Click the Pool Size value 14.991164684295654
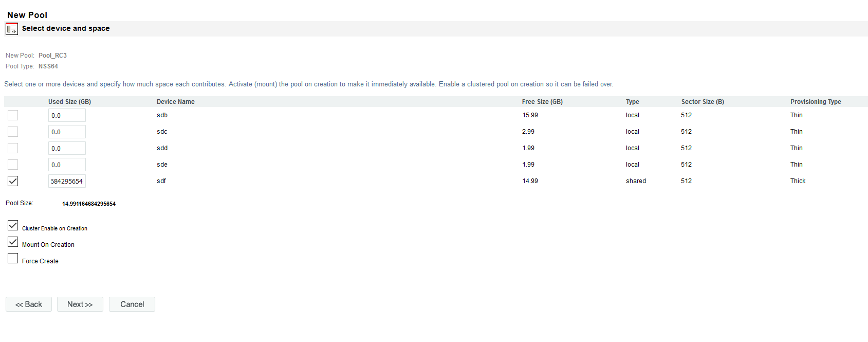 [89, 204]
